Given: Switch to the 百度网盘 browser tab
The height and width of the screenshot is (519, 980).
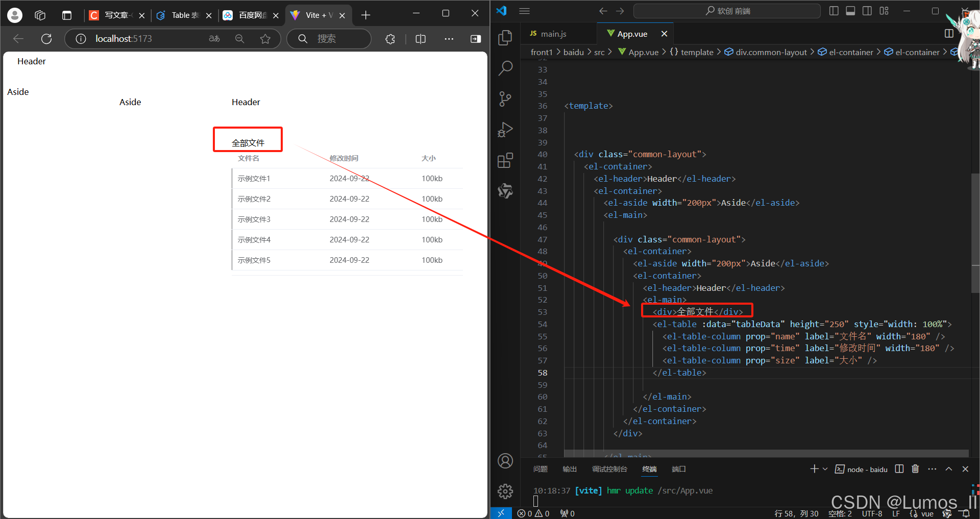Looking at the screenshot, I should (251, 15).
